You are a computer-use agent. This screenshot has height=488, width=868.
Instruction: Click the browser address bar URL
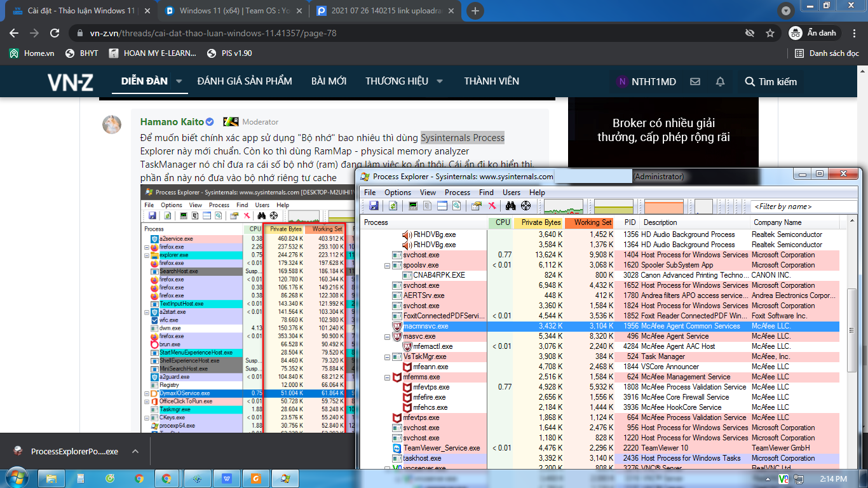pyautogui.click(x=213, y=33)
